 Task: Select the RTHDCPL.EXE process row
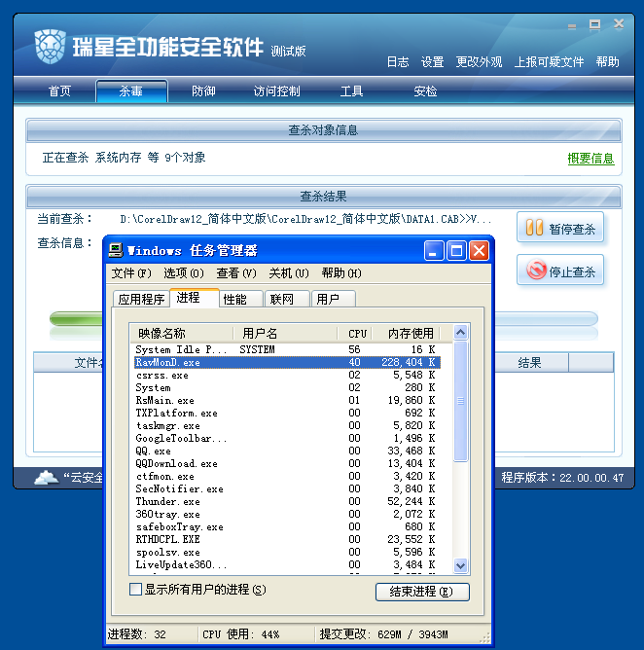click(x=287, y=539)
